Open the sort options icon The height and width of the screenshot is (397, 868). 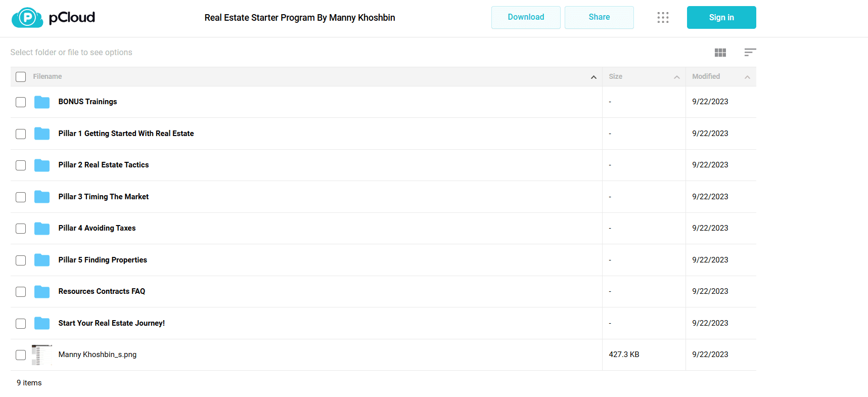click(750, 52)
